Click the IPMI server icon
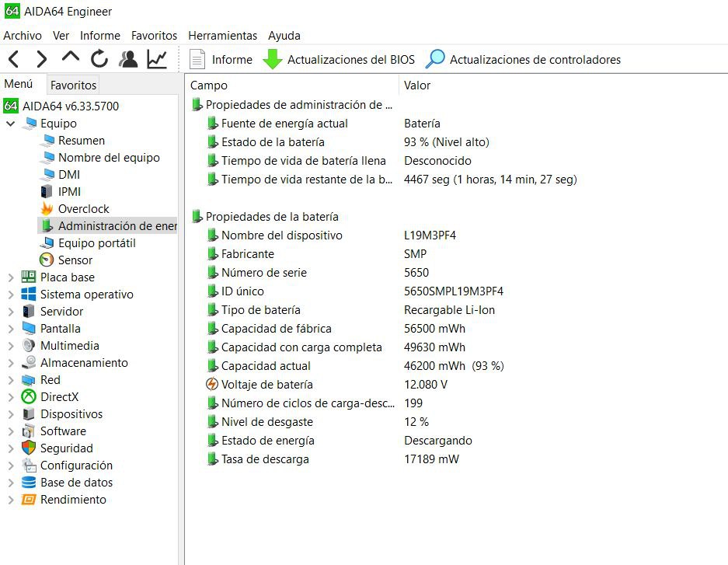The height and width of the screenshot is (565, 728). point(47,191)
